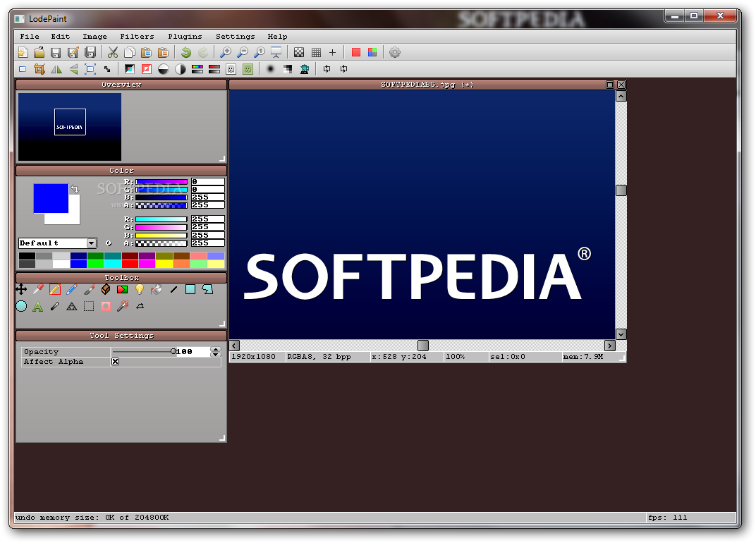Viewport: 756px width, 543px height.
Task: Open the Filters menu
Action: [x=137, y=36]
